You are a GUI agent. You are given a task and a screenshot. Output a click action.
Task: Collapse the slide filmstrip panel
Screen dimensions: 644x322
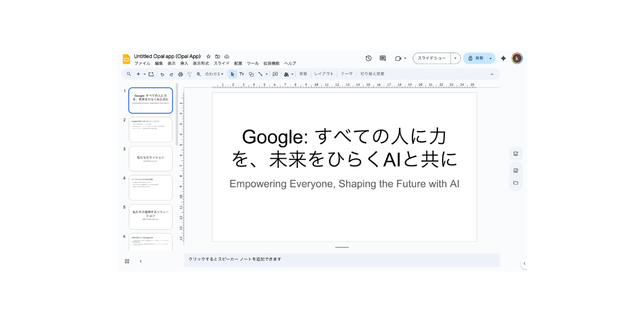click(x=141, y=261)
